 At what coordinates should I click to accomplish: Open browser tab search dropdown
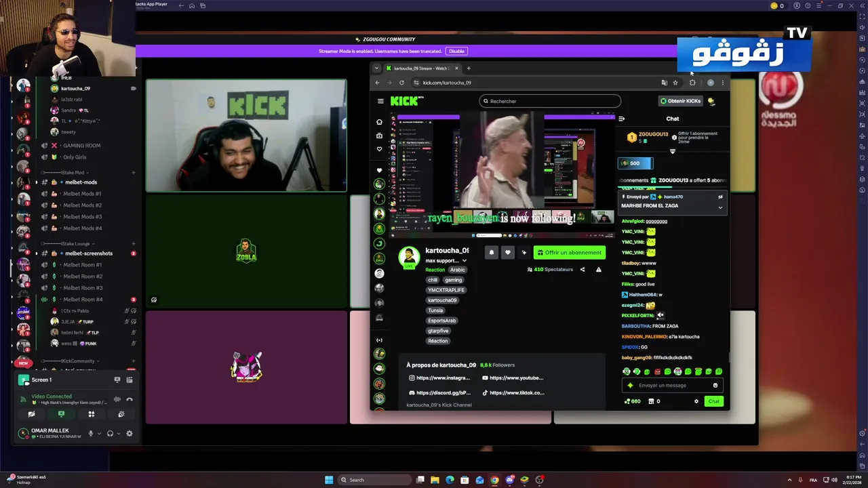[x=376, y=68]
